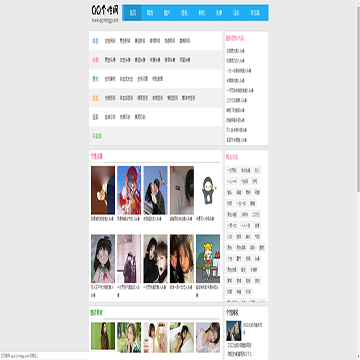The image size is (360, 360).
Task: Open the penguin cartoon avatar thumbnail
Action: point(208,190)
